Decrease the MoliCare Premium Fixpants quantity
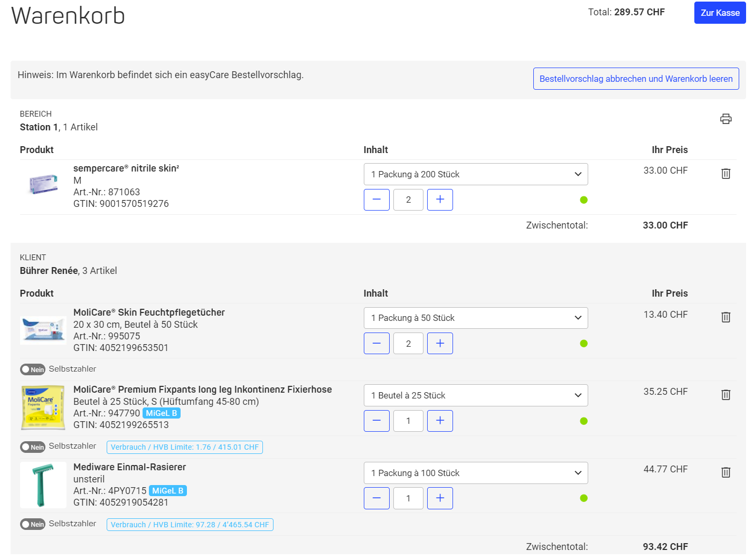This screenshot has height=560, width=754. [x=376, y=421]
